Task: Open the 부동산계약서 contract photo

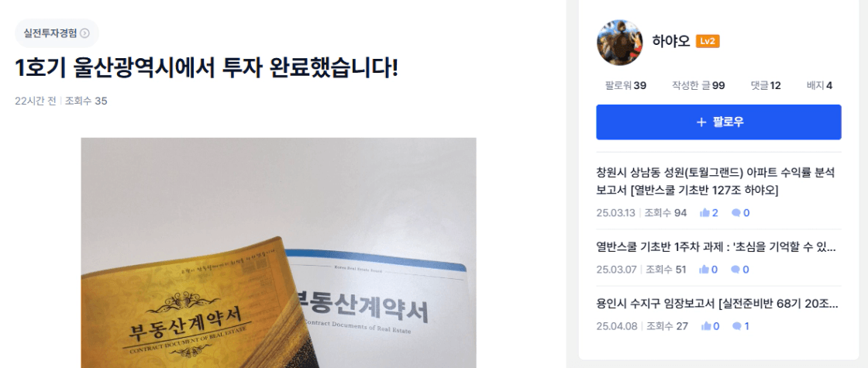Action: [278, 253]
